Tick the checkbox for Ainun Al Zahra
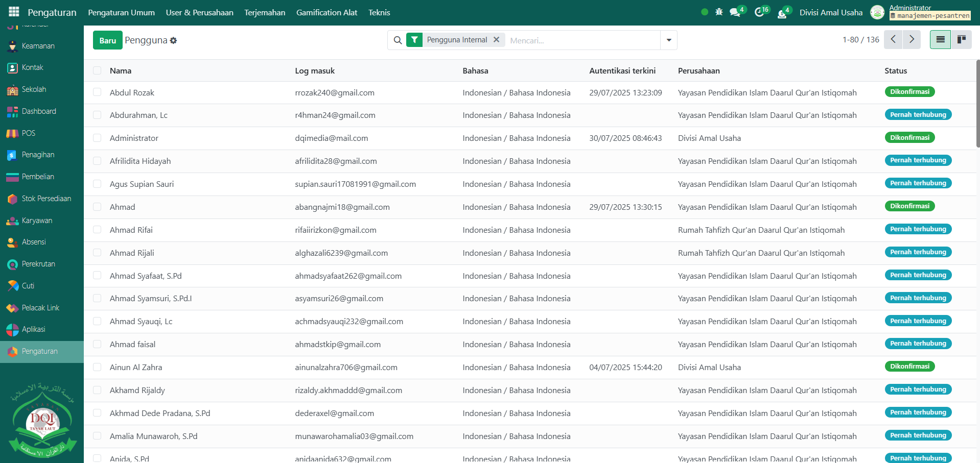980x463 pixels. point(97,367)
